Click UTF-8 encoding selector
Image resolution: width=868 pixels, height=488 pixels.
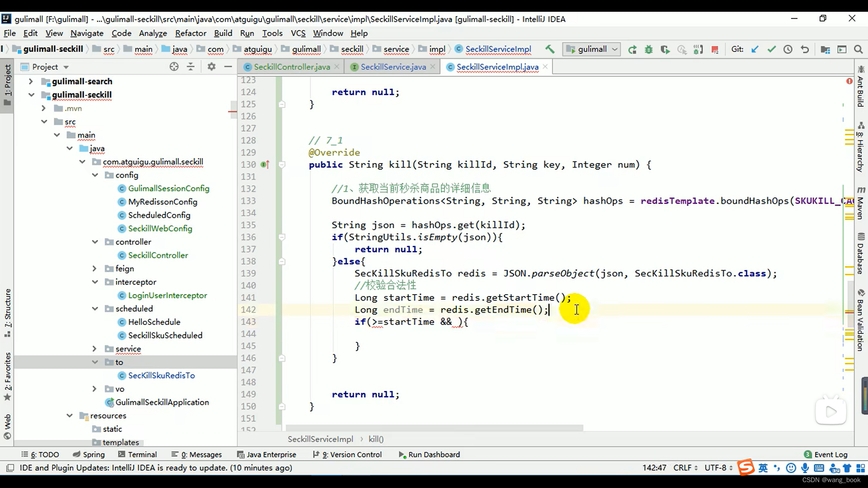coord(718,468)
